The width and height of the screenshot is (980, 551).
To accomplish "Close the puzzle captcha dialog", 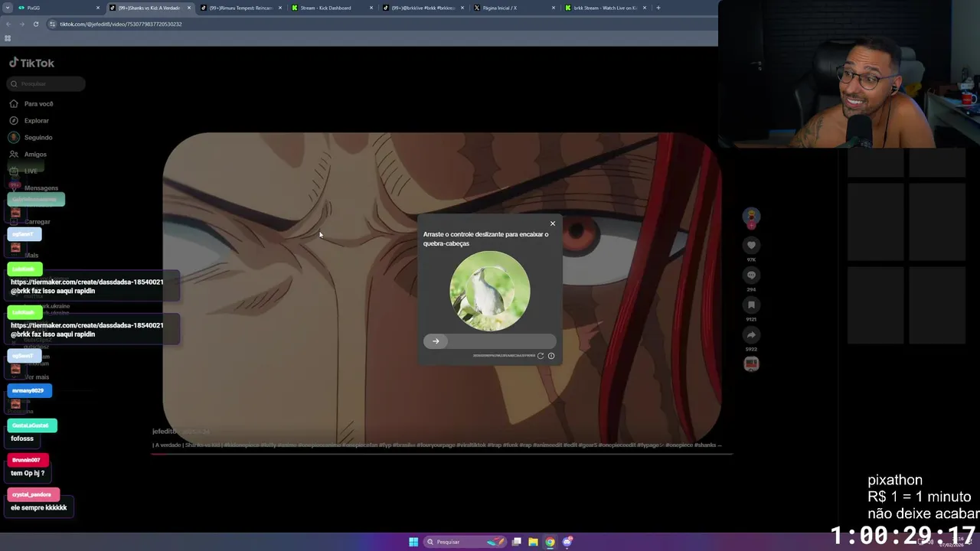I will (x=553, y=224).
